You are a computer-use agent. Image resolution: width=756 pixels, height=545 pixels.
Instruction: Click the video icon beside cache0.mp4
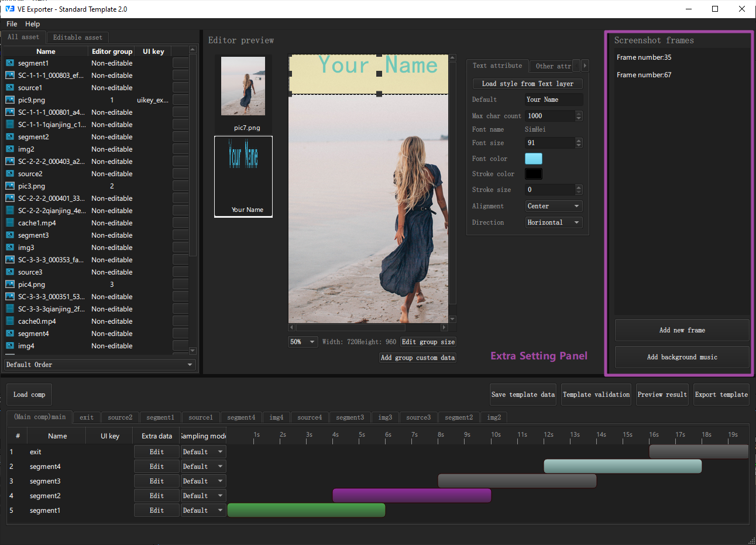point(10,321)
